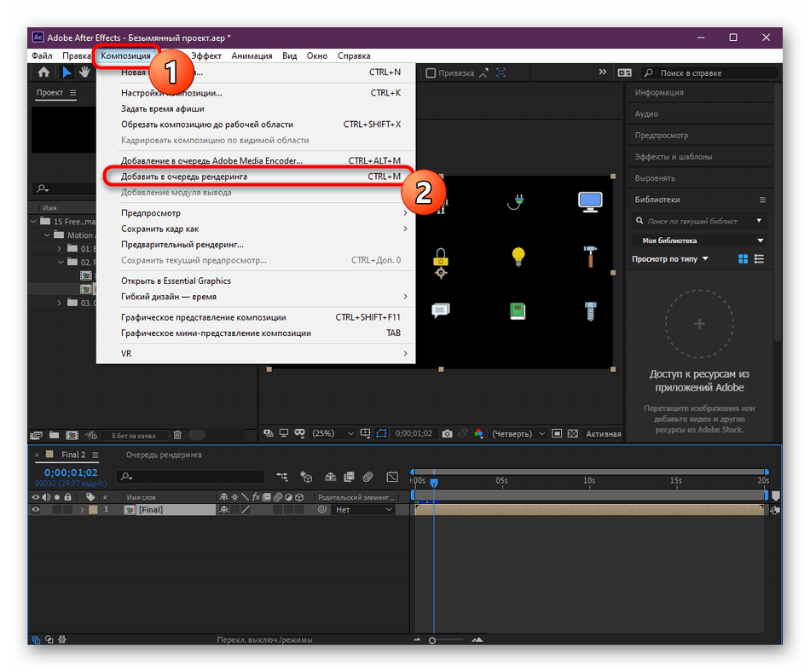Screen dimensions: 810x672
Task: Click the 8 бит на канал color depth button
Action: point(133,436)
